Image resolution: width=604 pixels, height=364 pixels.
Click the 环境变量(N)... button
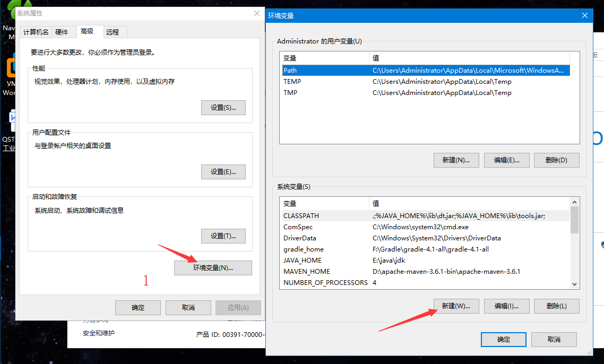tap(213, 268)
